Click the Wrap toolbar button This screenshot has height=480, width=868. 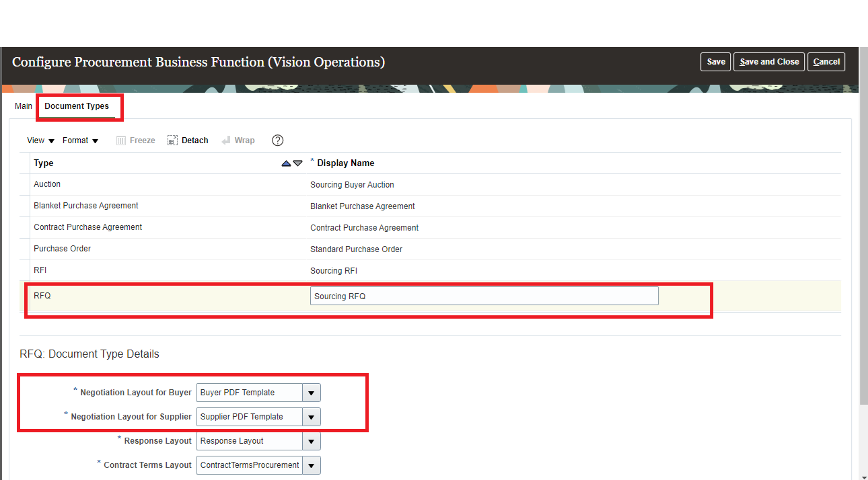pyautogui.click(x=238, y=141)
